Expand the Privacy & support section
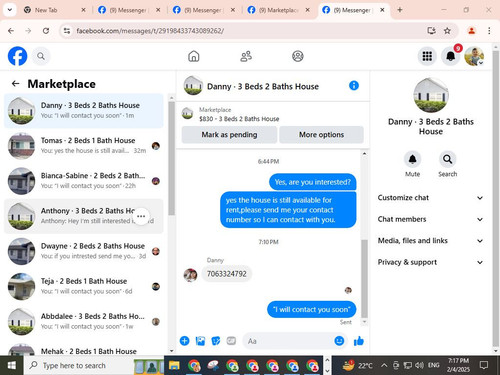Screen dimensions: 500x375 pos(430,262)
